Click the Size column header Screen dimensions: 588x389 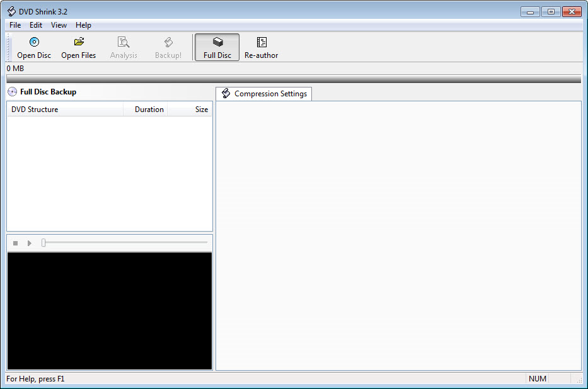[x=189, y=110]
